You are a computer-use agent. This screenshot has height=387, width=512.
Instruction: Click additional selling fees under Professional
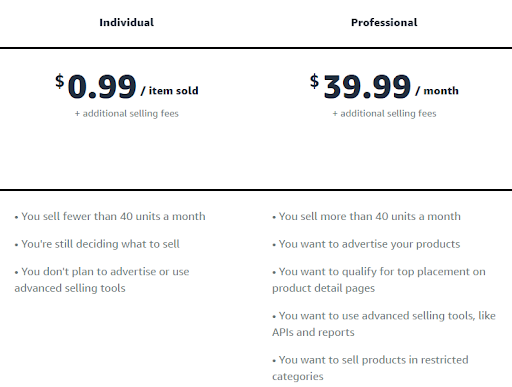(384, 114)
